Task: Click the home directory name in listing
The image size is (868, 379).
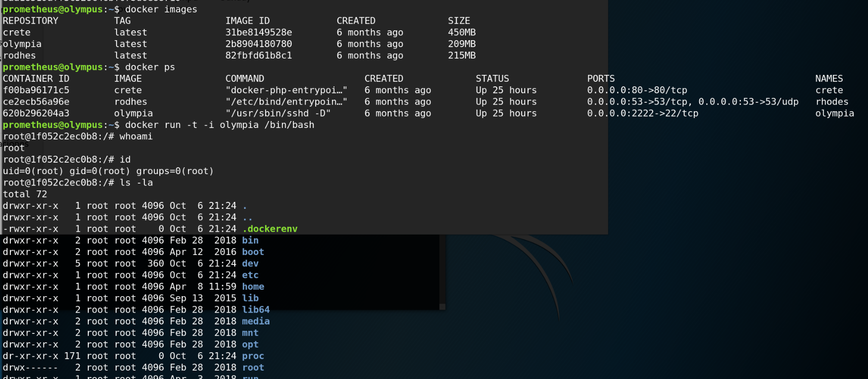Action: click(253, 287)
